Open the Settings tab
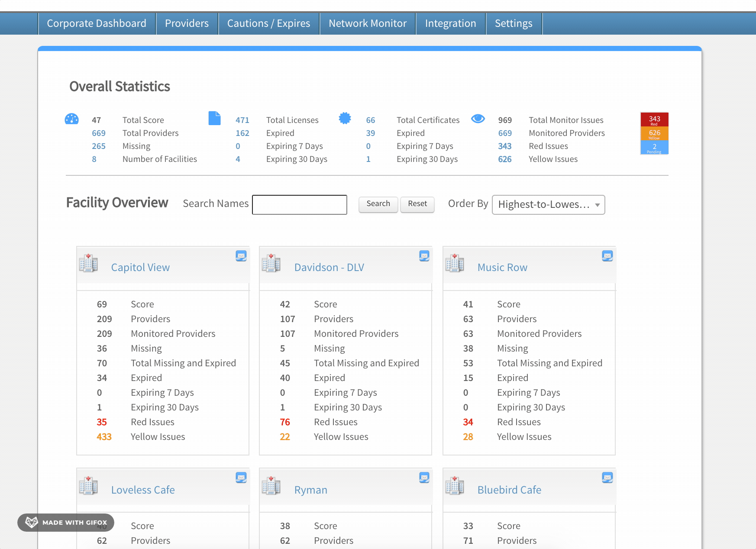 (x=514, y=23)
